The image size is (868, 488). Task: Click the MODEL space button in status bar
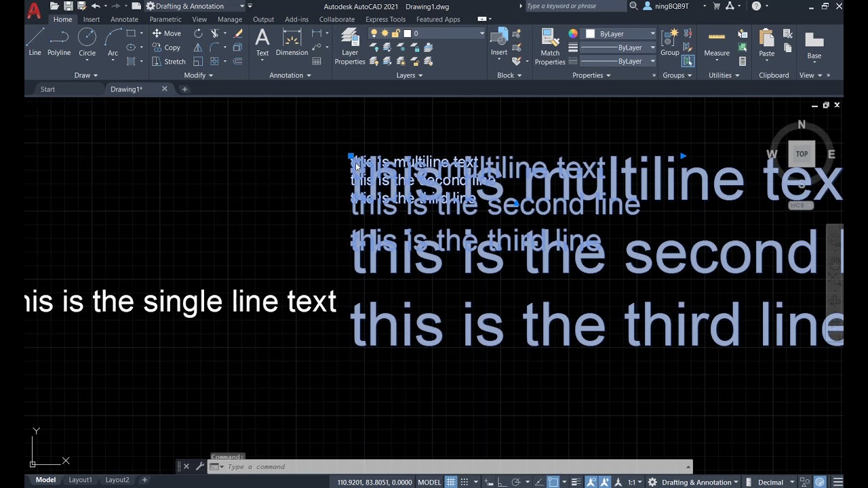tap(429, 482)
